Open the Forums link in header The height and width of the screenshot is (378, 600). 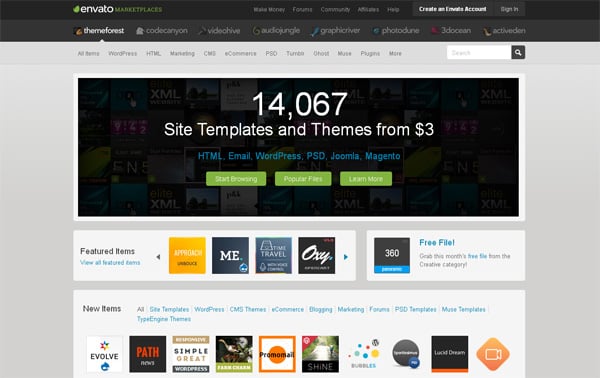click(302, 10)
